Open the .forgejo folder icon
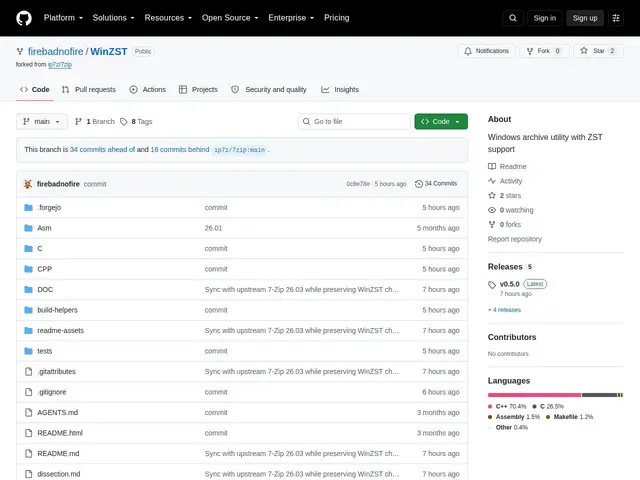Screen dimensions: 640x480 (28, 207)
